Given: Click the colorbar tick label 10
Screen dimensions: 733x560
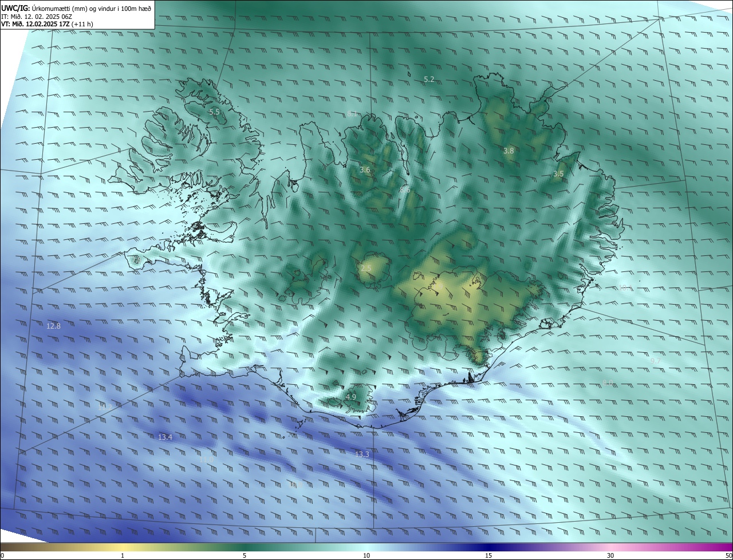Looking at the screenshot, I should click(366, 555).
